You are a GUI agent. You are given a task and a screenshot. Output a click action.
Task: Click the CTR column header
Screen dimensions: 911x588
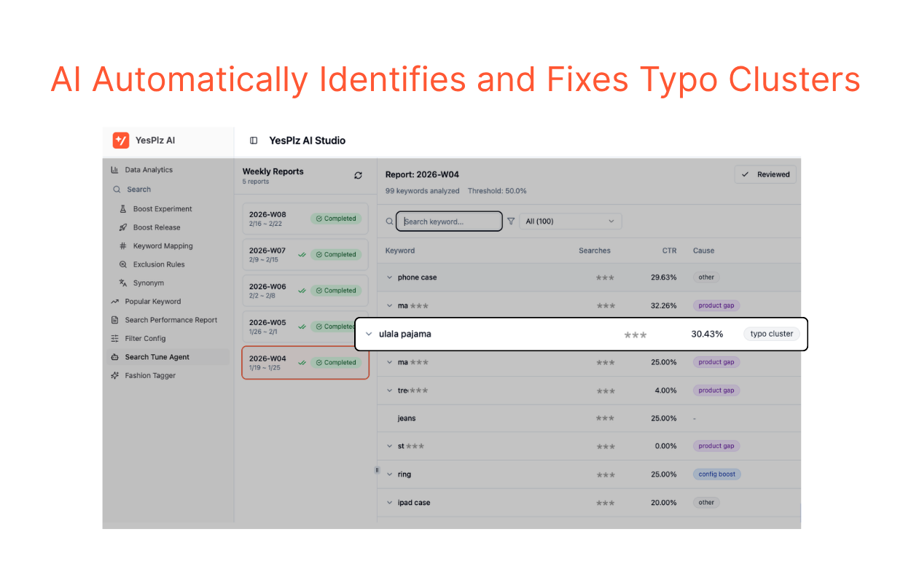click(669, 251)
